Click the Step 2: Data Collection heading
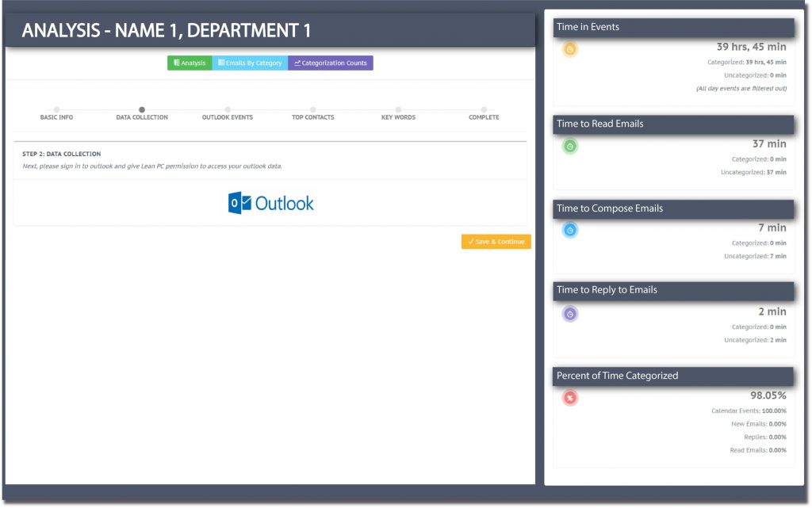The image size is (812, 508). point(62,154)
